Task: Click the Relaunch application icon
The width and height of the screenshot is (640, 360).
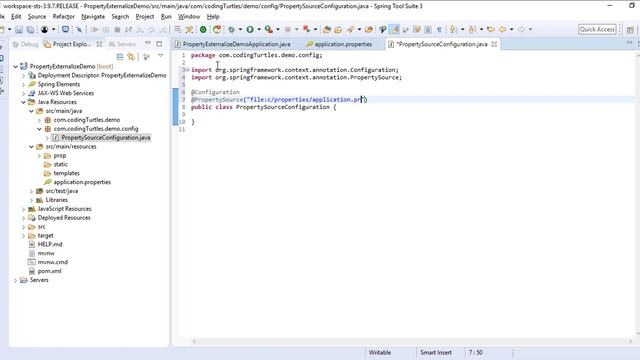Action: pos(217,29)
